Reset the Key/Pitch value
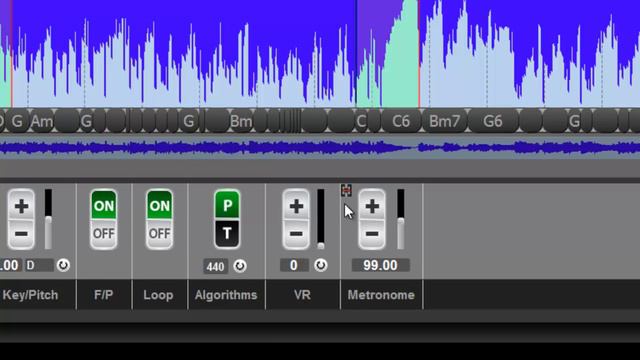 (x=63, y=265)
